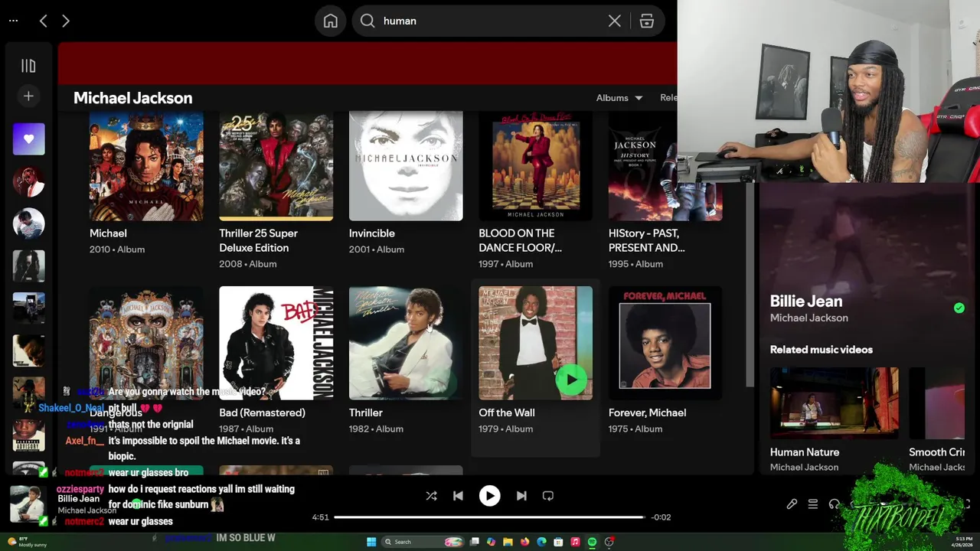Open File Explorer from the taskbar
Image resolution: width=980 pixels, height=551 pixels.
tap(508, 542)
